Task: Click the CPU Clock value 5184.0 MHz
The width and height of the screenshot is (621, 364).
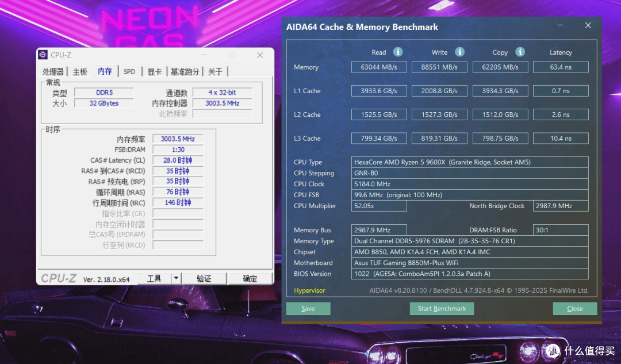Action: tap(470, 184)
